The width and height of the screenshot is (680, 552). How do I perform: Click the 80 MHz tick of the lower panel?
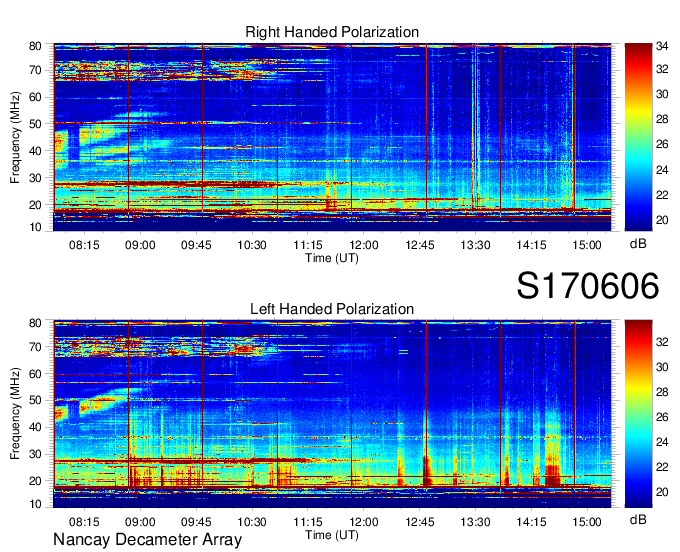pyautogui.click(x=35, y=323)
